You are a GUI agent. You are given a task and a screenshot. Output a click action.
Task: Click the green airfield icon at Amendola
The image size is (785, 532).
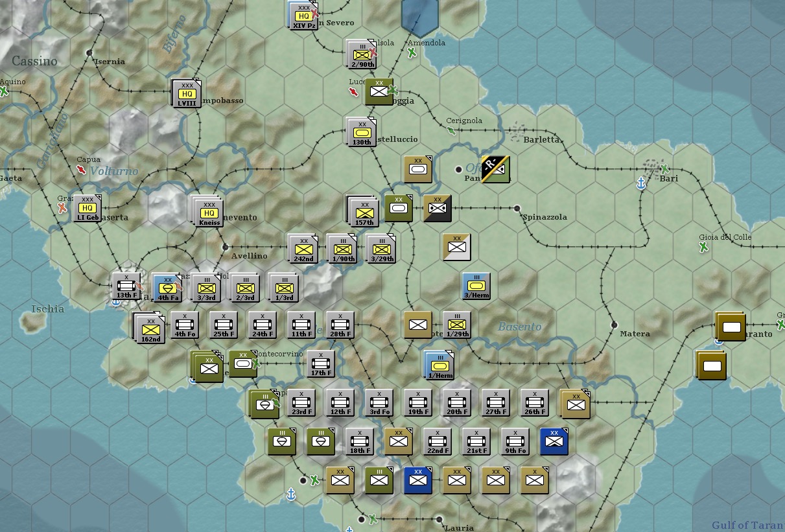pyautogui.click(x=412, y=52)
